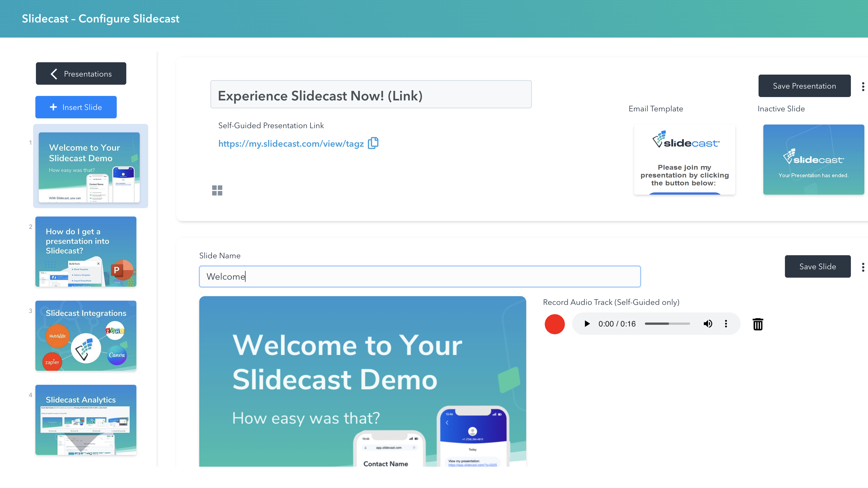Click into the Slide Name field
Viewport: 868px width, 488px height.
pos(420,277)
